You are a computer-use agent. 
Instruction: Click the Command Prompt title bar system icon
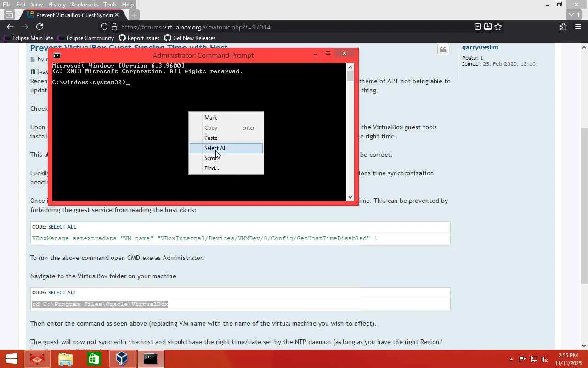[x=57, y=55]
